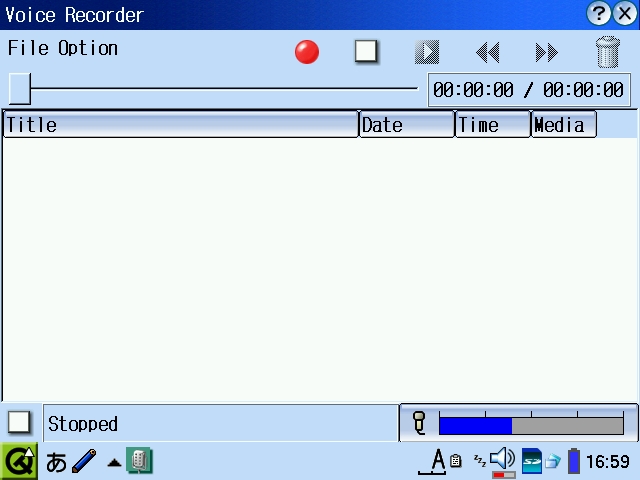Expand the input method selector arrow
The height and width of the screenshot is (480, 640).
[114, 462]
